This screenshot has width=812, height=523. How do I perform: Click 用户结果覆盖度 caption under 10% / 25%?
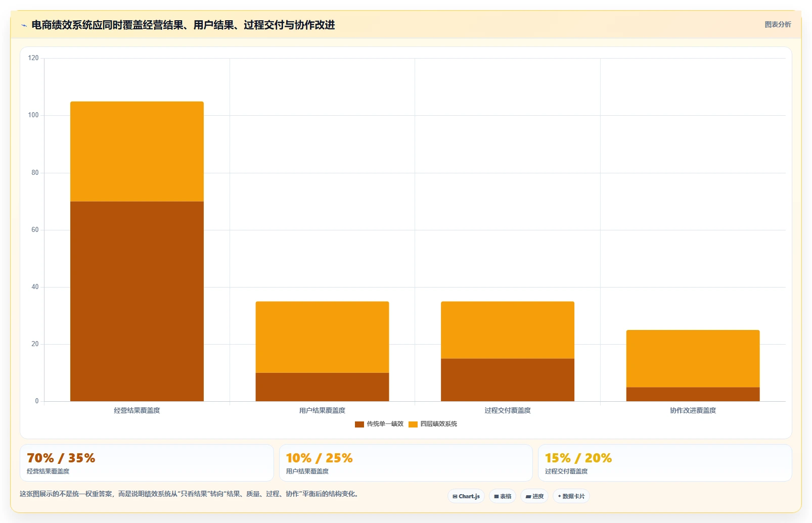click(x=307, y=471)
